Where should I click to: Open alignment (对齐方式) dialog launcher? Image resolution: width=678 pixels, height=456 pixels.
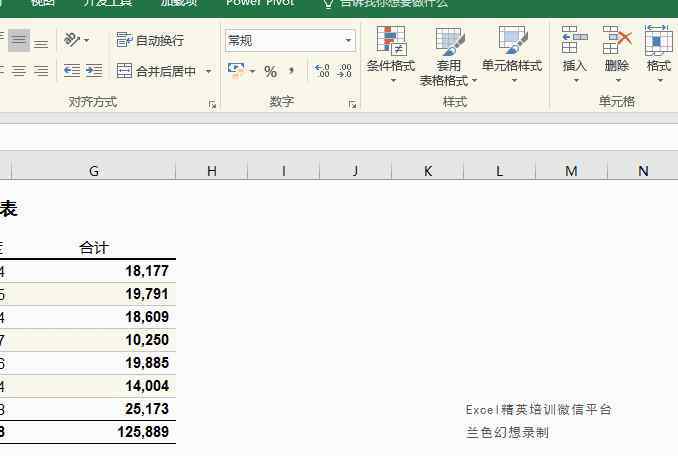click(212, 104)
